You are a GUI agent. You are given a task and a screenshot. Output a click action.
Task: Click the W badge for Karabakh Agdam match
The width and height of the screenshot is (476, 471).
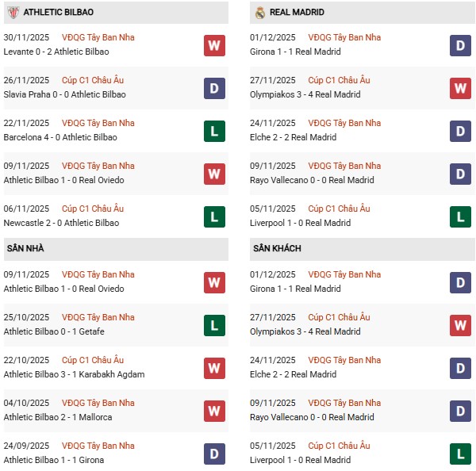214,368
